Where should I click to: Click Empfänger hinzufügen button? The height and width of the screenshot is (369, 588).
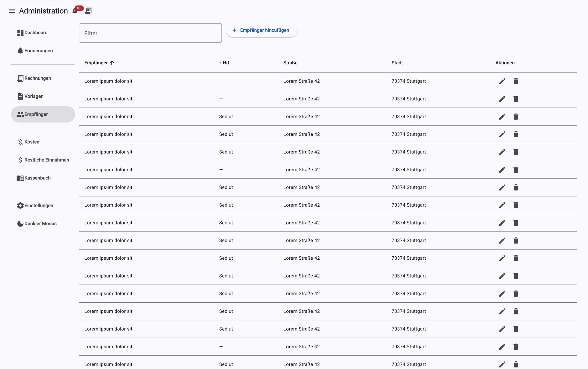pyautogui.click(x=262, y=30)
